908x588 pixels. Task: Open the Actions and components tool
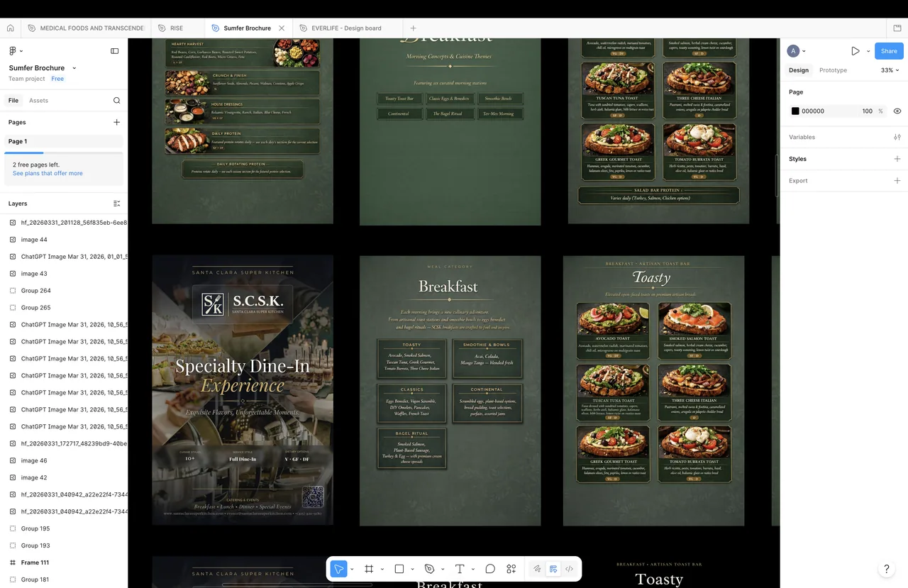point(511,569)
